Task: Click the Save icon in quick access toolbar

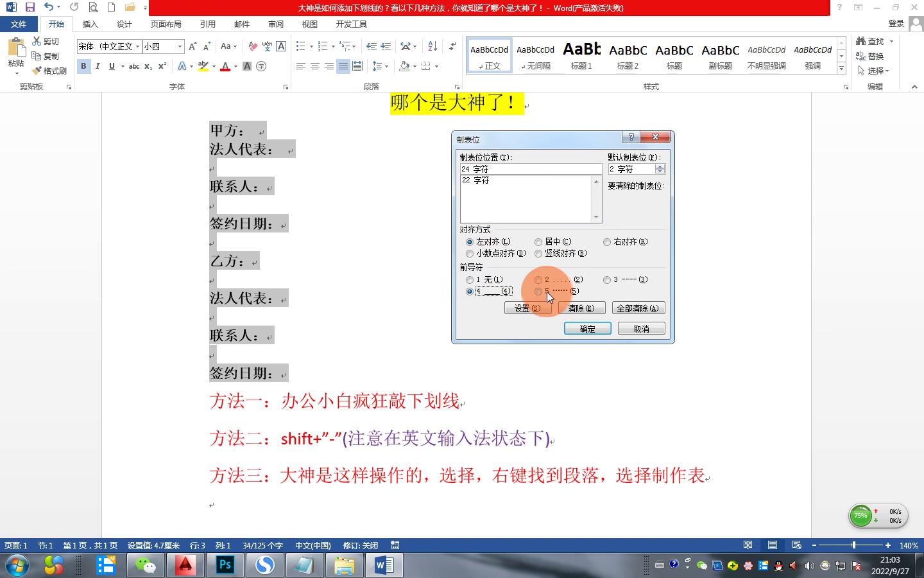Action: tap(30, 7)
